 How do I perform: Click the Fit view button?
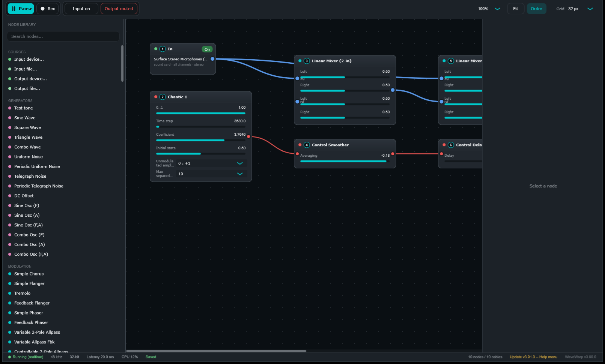coord(516,9)
